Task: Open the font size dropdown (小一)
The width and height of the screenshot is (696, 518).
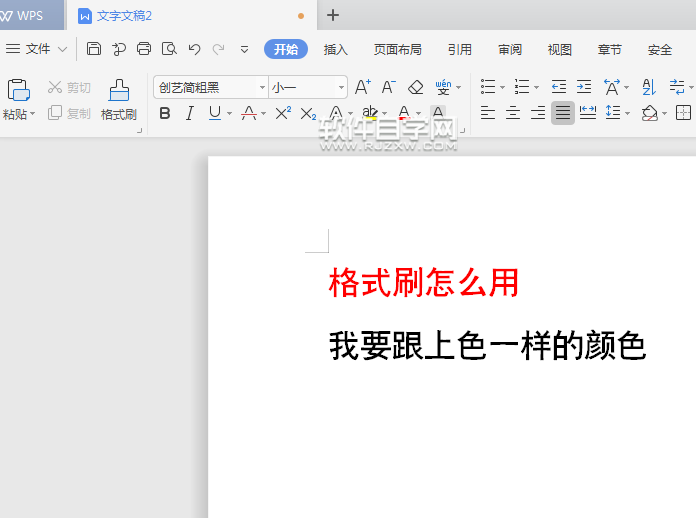Action: (341, 87)
